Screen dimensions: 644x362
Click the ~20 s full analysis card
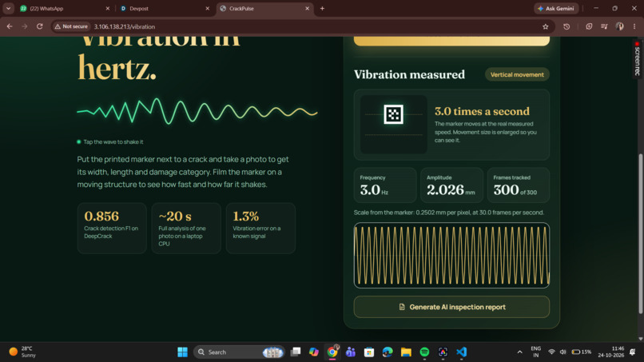[186, 228]
